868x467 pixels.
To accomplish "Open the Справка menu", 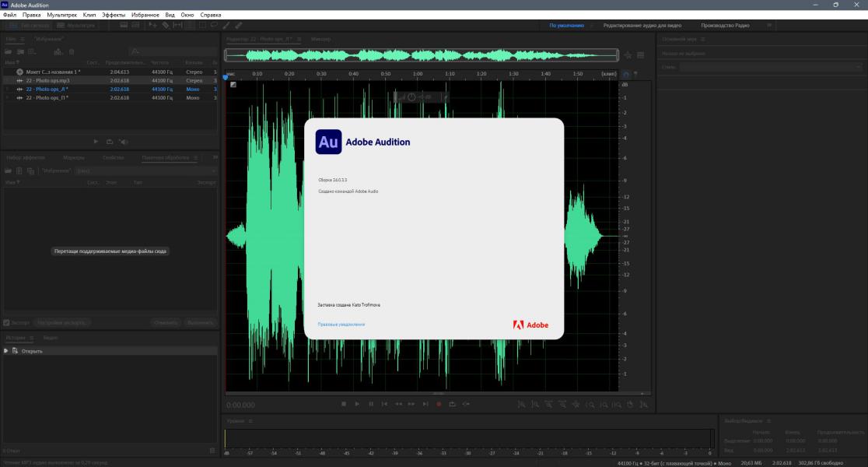I will (x=210, y=15).
